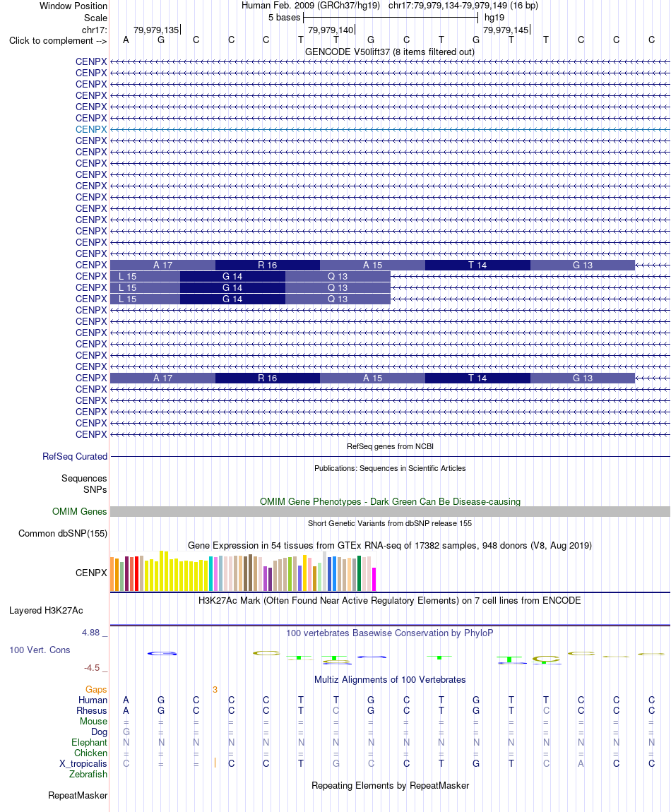Viewport: 671px width, 812px height.
Task: Select the Chicken species label
Action: (90, 753)
